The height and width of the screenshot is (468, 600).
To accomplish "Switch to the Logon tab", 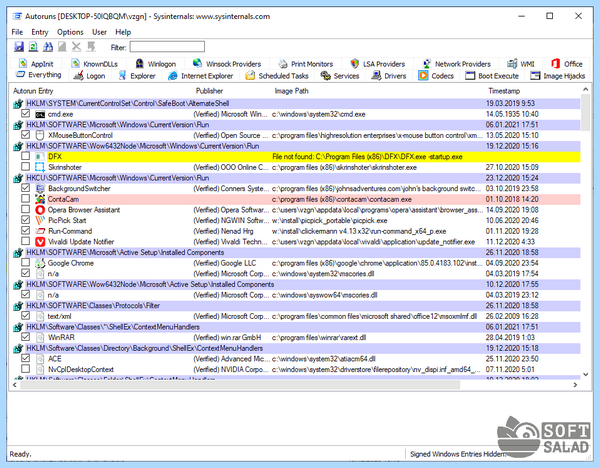I will tap(90, 76).
